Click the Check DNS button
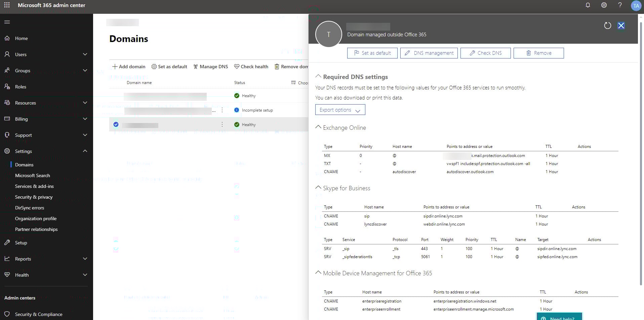Screen dimensions: 644x320 coord(485,53)
